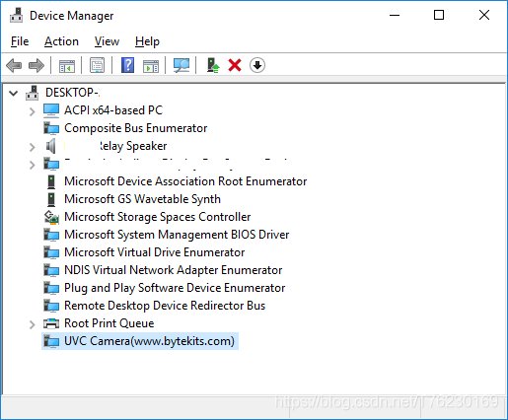
Task: Click the blue Help question mark icon
Action: (x=127, y=65)
